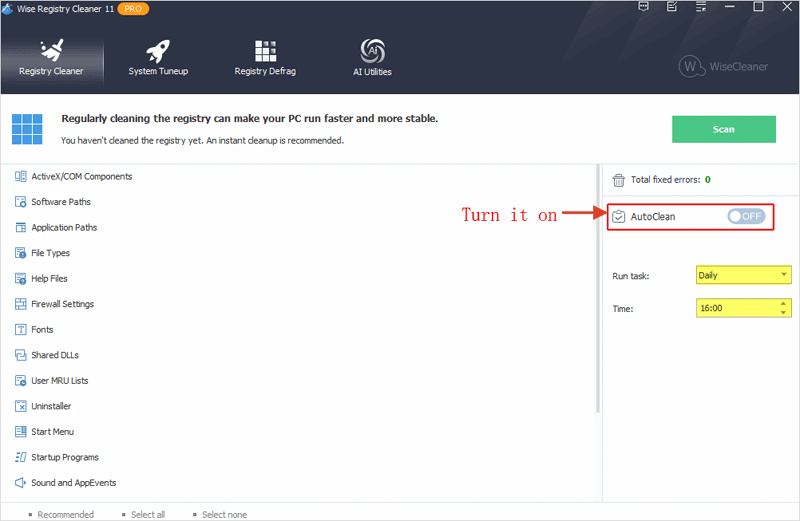
Task: Select the File Types label
Action: coord(51,253)
